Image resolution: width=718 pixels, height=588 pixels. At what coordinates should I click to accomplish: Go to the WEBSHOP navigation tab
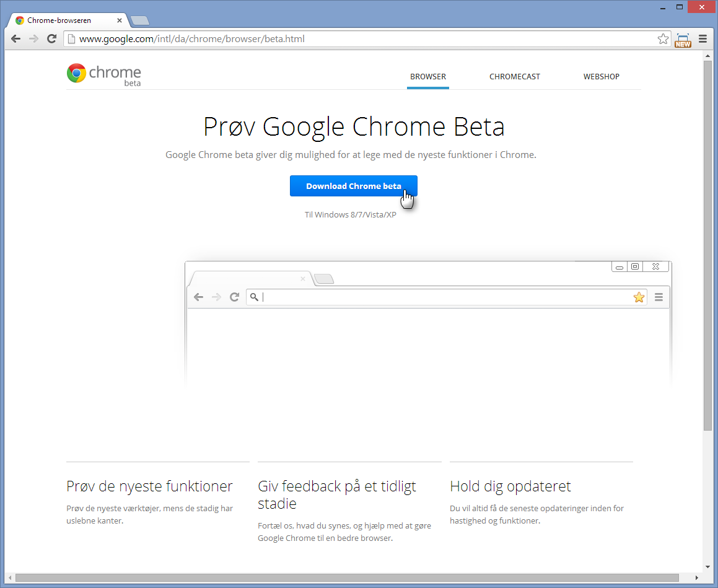tap(601, 77)
